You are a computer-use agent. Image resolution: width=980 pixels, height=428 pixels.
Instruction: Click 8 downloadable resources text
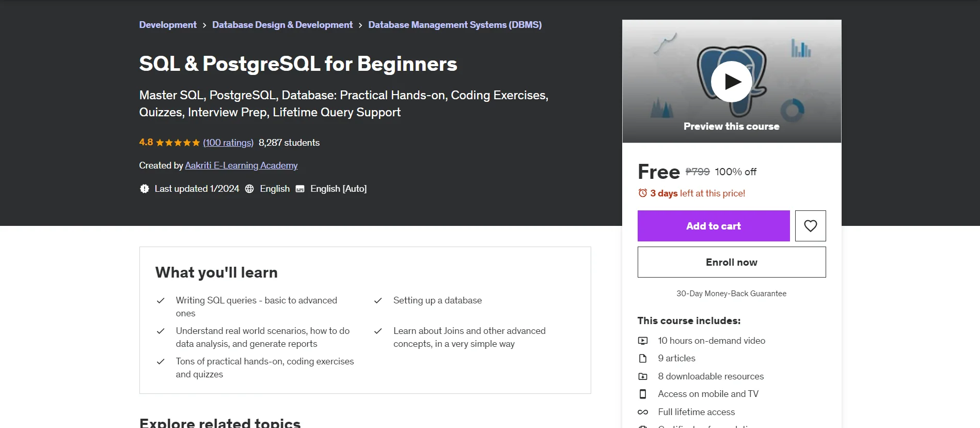coord(710,376)
